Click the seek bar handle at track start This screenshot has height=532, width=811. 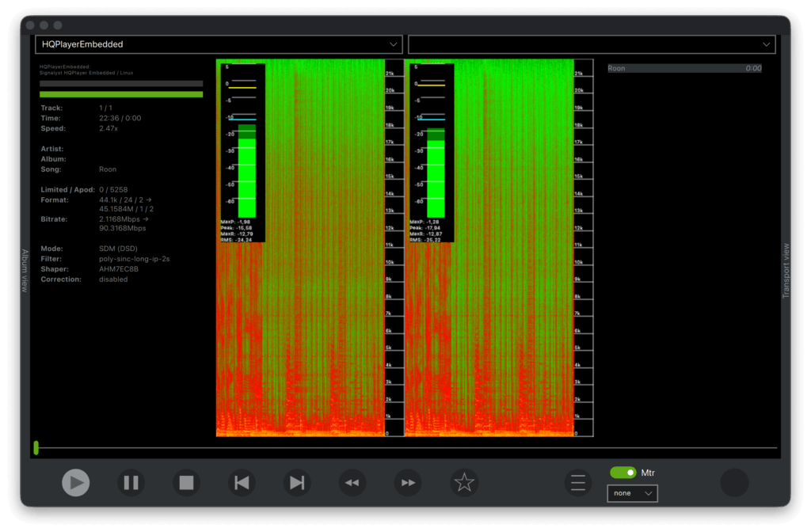pos(36,447)
